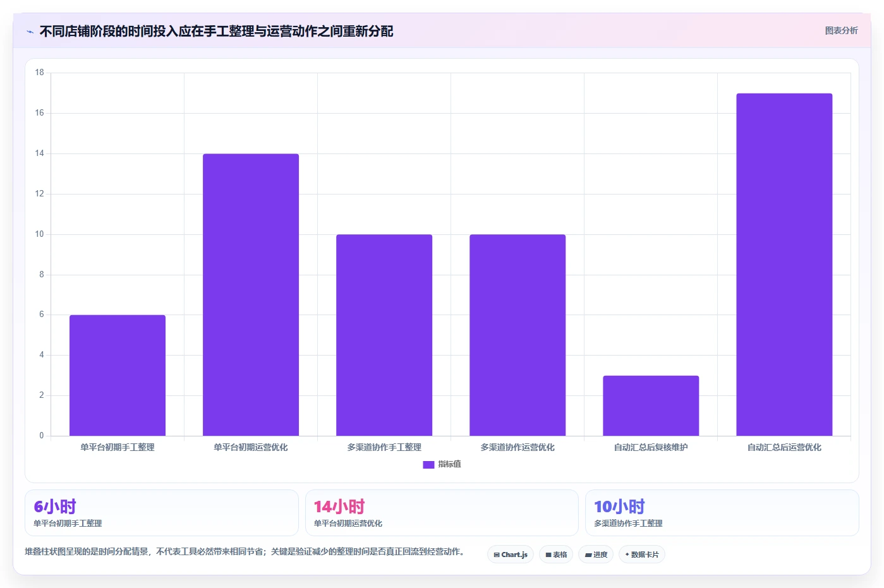Click the x-axis label 多渠道协作手工整理

[384, 447]
